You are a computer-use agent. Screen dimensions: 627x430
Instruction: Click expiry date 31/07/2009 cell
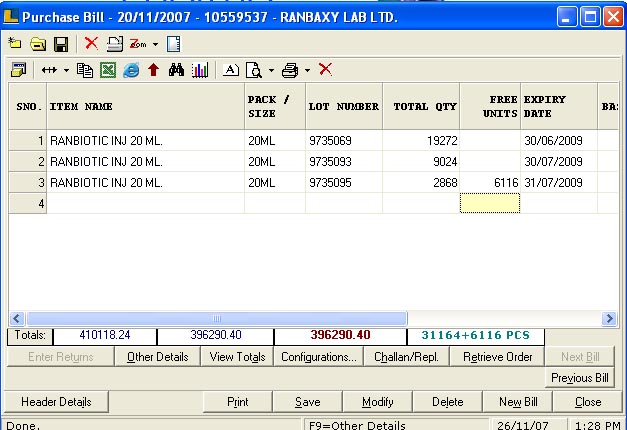[x=559, y=183]
